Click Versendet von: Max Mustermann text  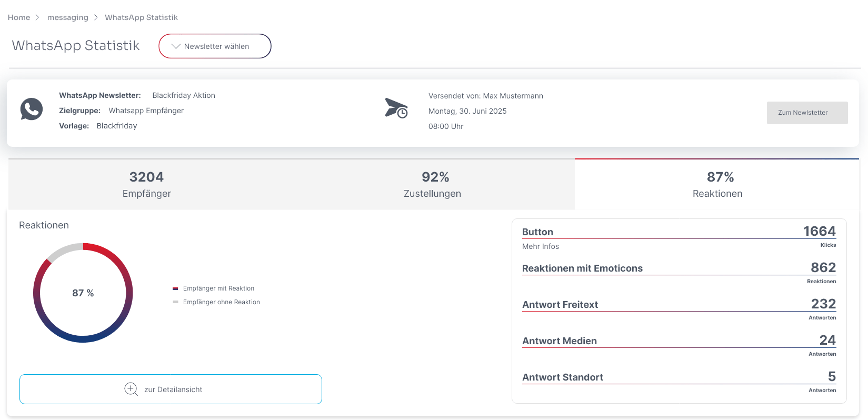(x=486, y=96)
